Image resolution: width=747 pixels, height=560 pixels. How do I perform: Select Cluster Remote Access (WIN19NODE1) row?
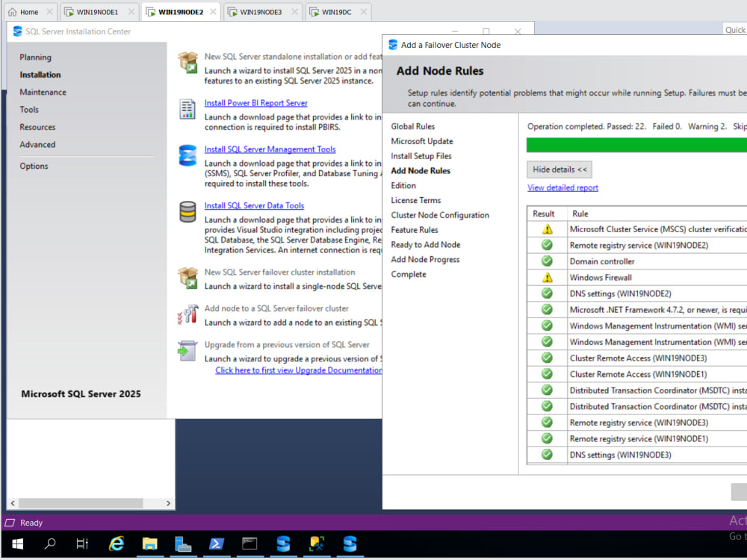coord(637,374)
